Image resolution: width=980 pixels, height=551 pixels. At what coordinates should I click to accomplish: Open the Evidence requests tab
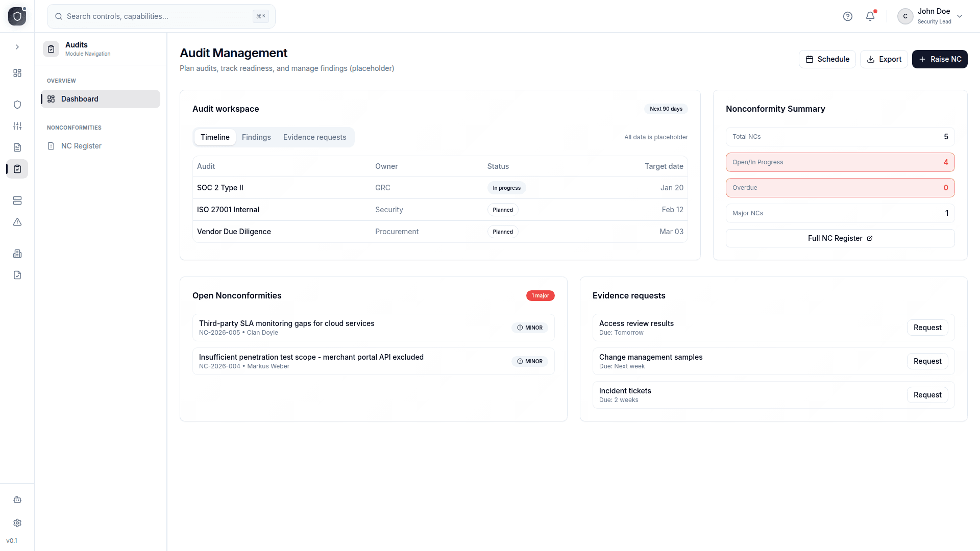(314, 137)
